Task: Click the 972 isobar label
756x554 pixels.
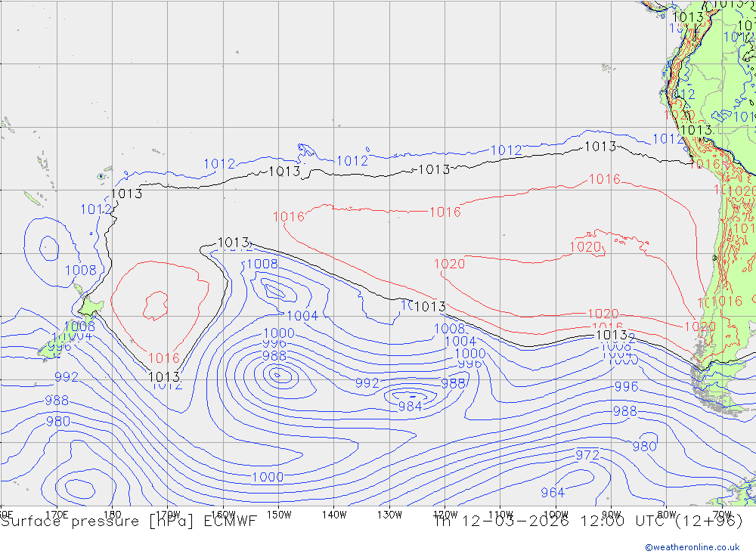Action: pos(587,455)
